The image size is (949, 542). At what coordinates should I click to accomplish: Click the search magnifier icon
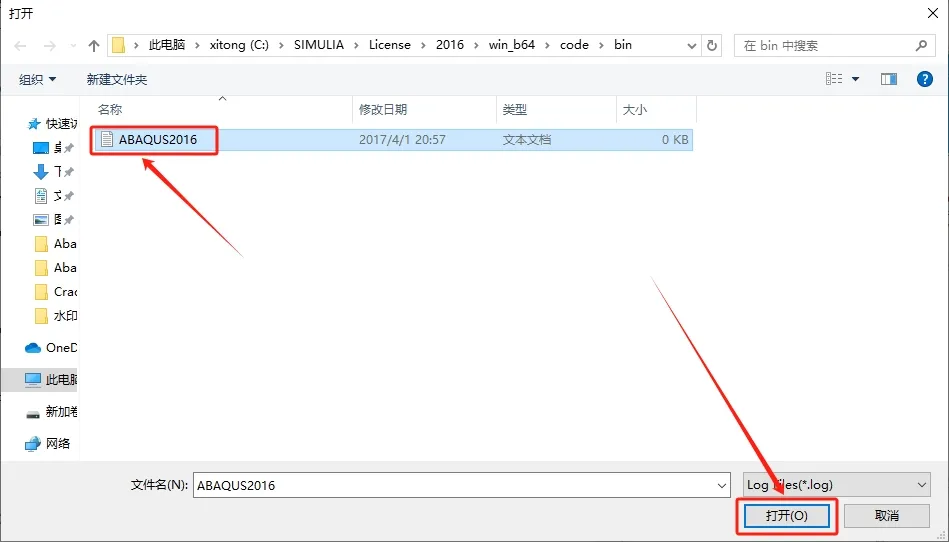point(921,45)
